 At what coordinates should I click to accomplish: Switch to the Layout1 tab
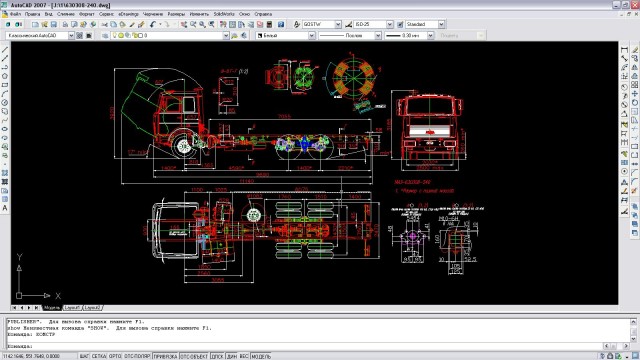72,307
